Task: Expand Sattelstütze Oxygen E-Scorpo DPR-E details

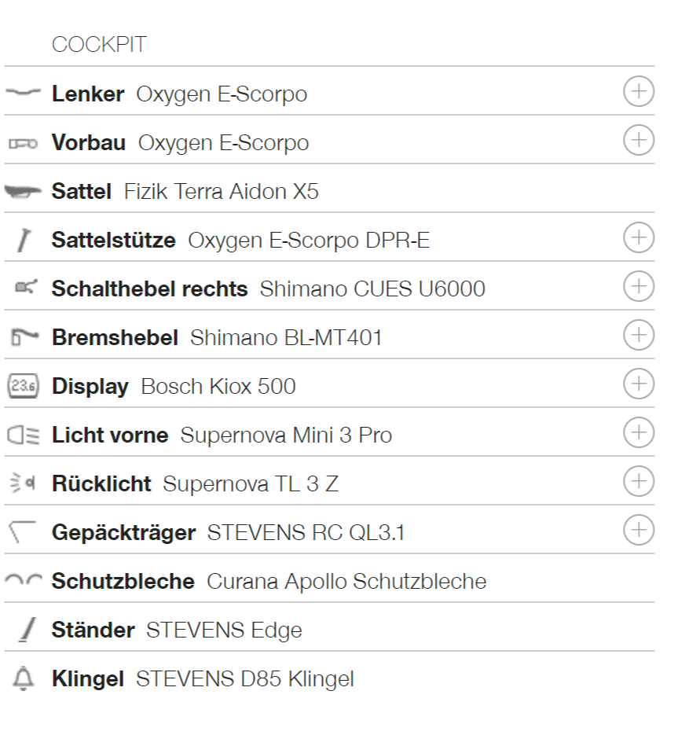Action: coord(639,237)
